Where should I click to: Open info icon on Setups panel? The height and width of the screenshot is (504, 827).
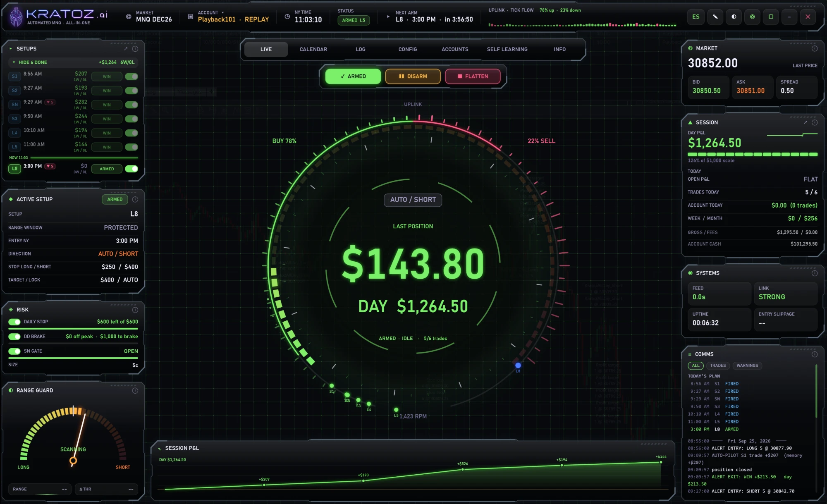click(135, 49)
